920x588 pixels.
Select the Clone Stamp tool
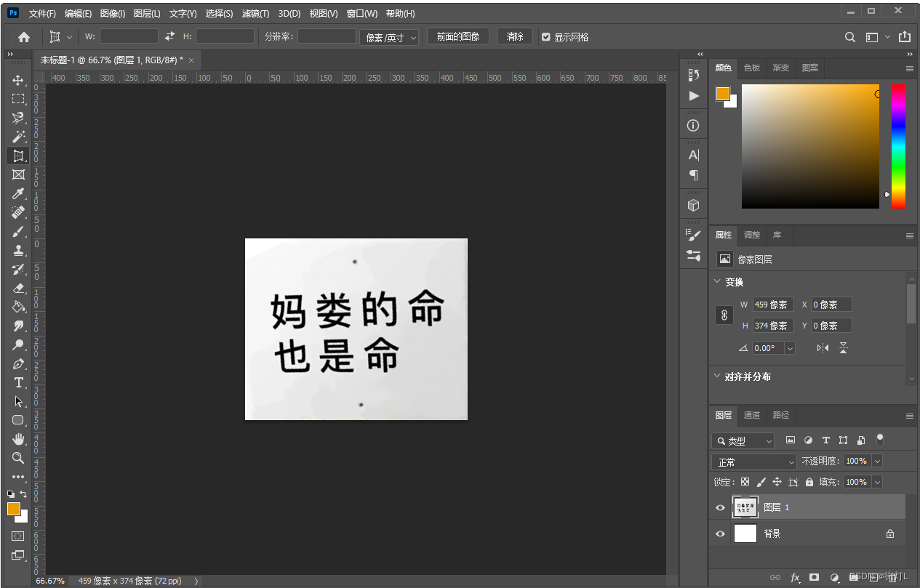18,250
